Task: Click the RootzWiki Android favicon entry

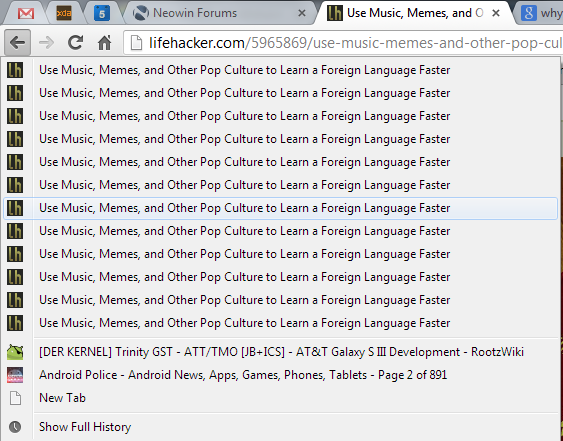Action: pos(15,352)
